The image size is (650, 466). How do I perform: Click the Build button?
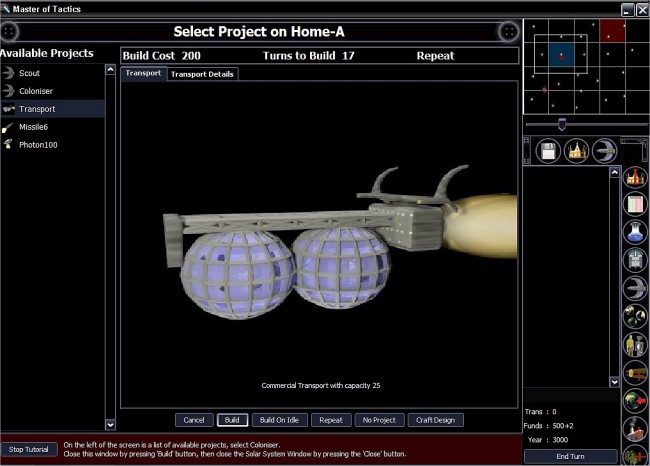[x=232, y=420]
